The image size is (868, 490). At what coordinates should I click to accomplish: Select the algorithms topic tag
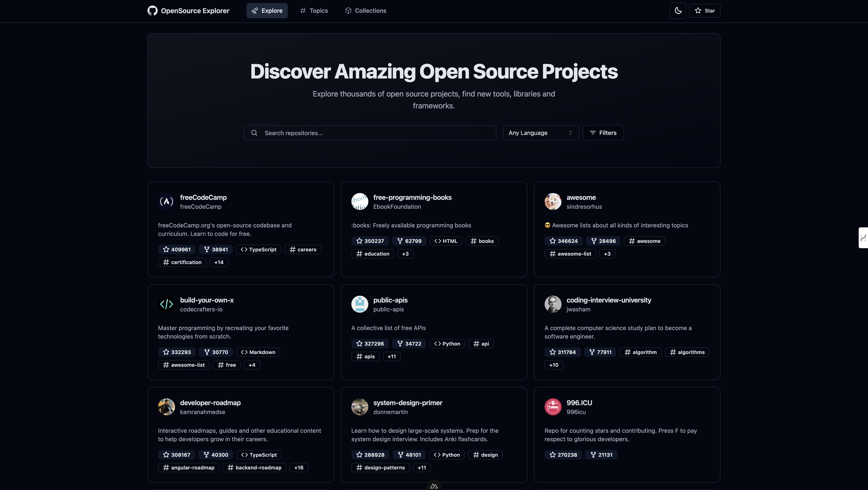coord(687,352)
